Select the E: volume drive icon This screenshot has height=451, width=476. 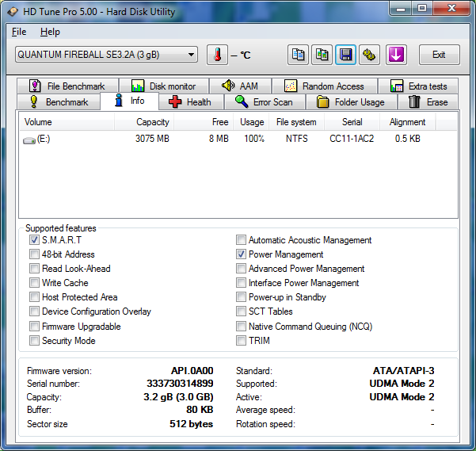coord(29,140)
